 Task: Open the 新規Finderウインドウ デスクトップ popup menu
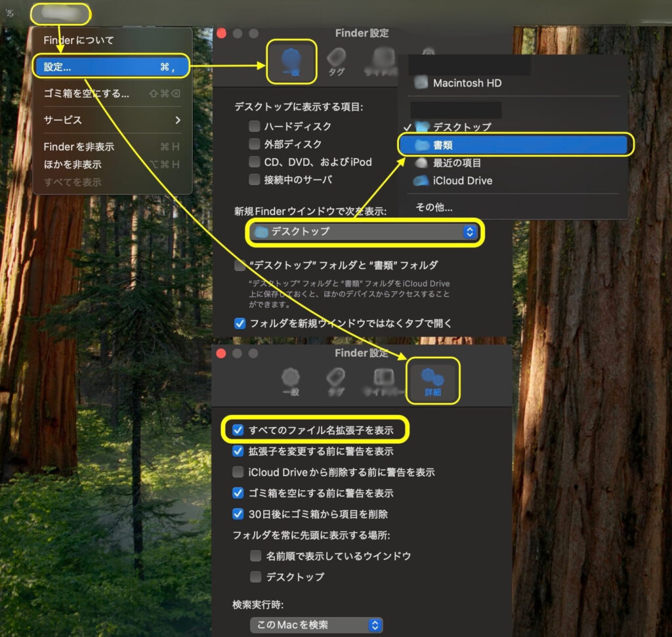tap(364, 232)
